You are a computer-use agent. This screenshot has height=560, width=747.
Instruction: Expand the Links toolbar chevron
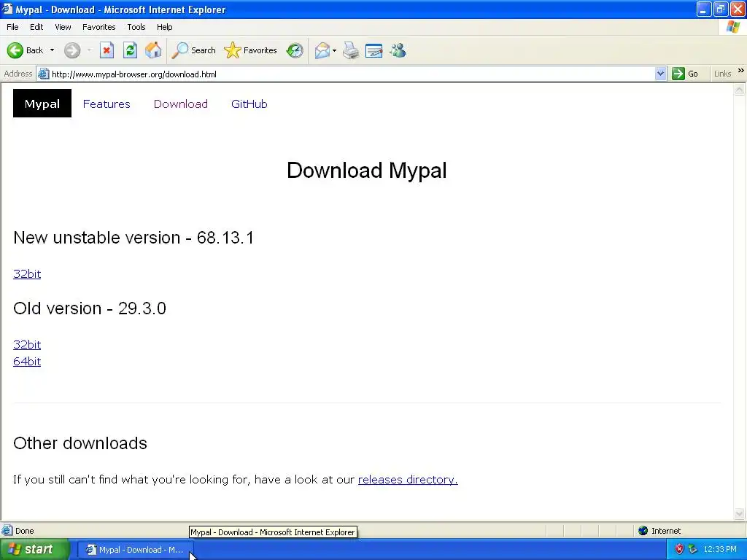[x=741, y=71]
